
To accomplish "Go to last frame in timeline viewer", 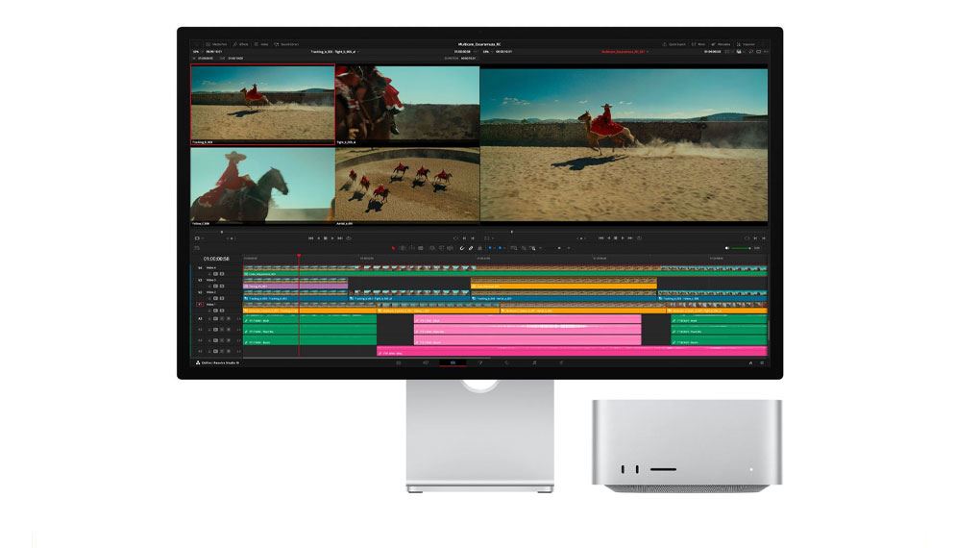I will [630, 238].
